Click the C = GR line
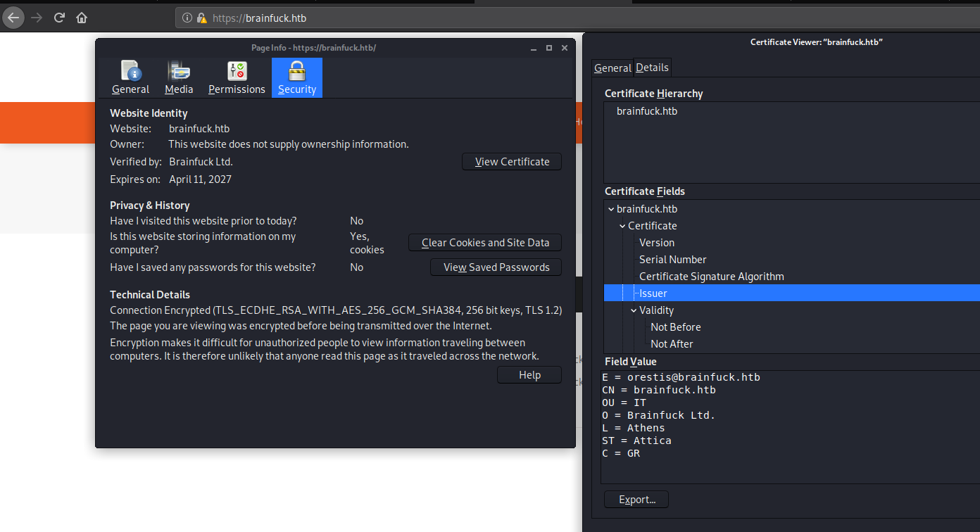Viewport: 980px width, 532px height. pos(621,453)
